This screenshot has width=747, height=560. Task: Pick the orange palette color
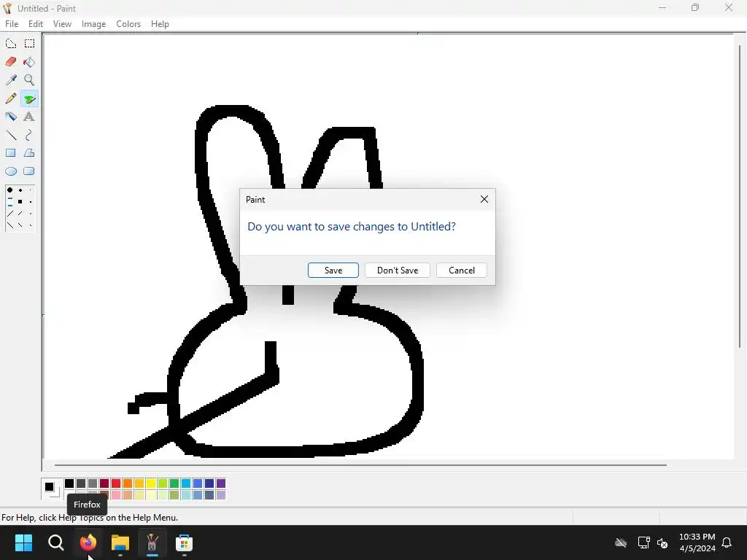tap(127, 483)
